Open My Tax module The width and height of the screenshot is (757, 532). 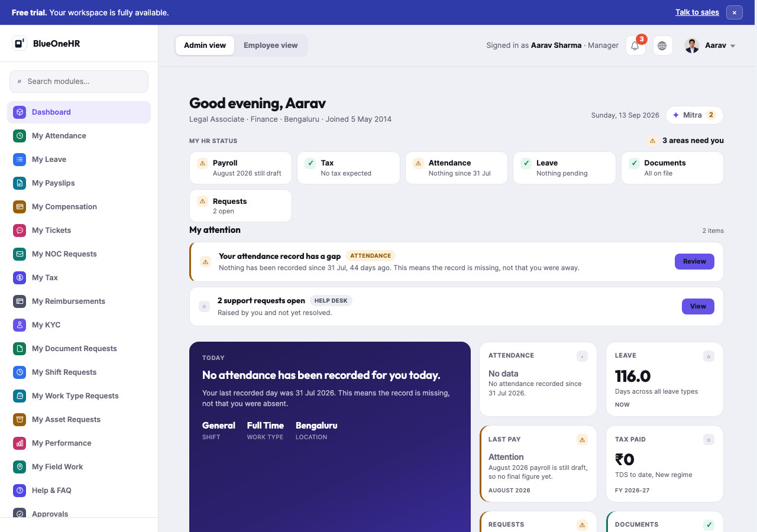[x=79, y=277]
